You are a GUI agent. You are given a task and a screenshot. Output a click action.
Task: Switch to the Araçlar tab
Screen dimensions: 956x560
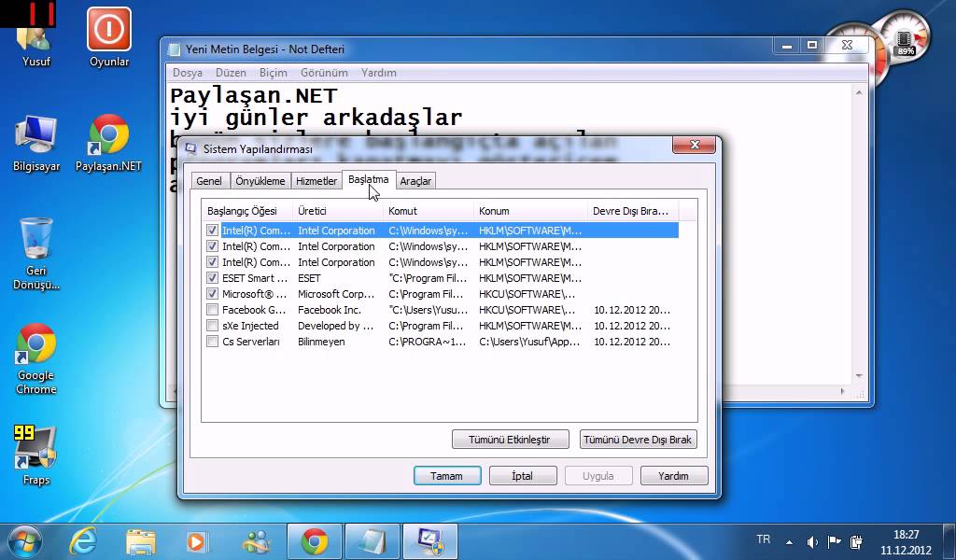(x=415, y=181)
